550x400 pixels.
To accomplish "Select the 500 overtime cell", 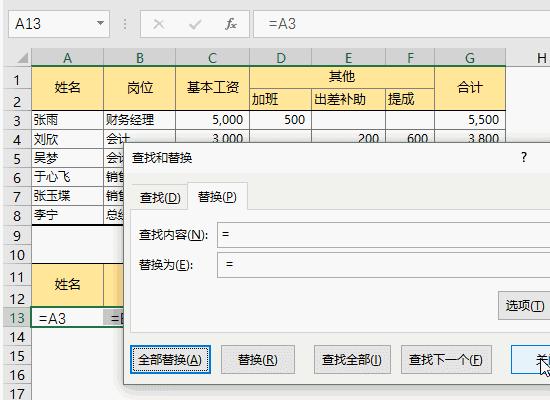I will tap(281, 120).
